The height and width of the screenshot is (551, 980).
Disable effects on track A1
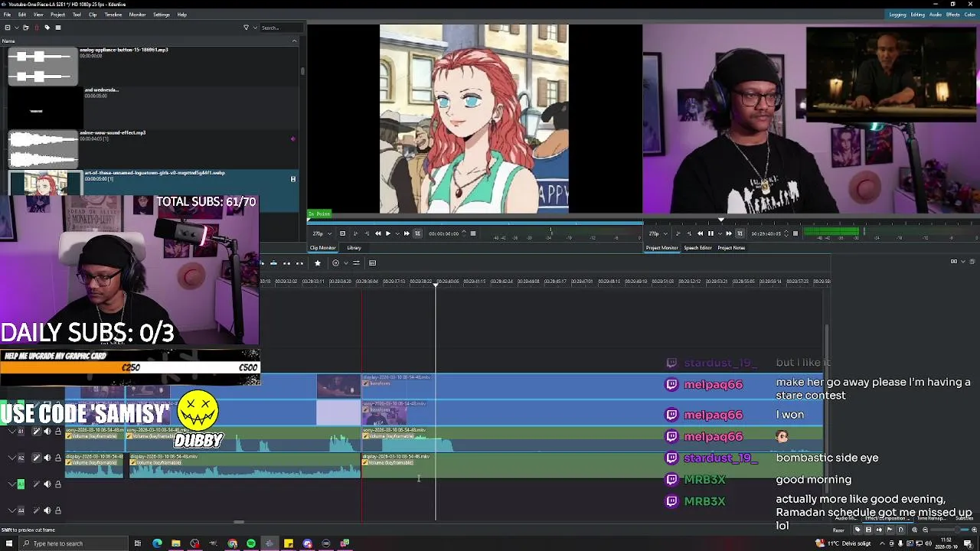pyautogui.click(x=37, y=432)
